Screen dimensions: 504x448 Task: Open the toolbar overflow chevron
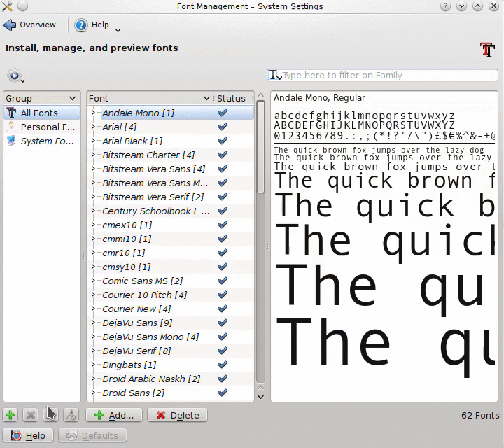[118, 31]
